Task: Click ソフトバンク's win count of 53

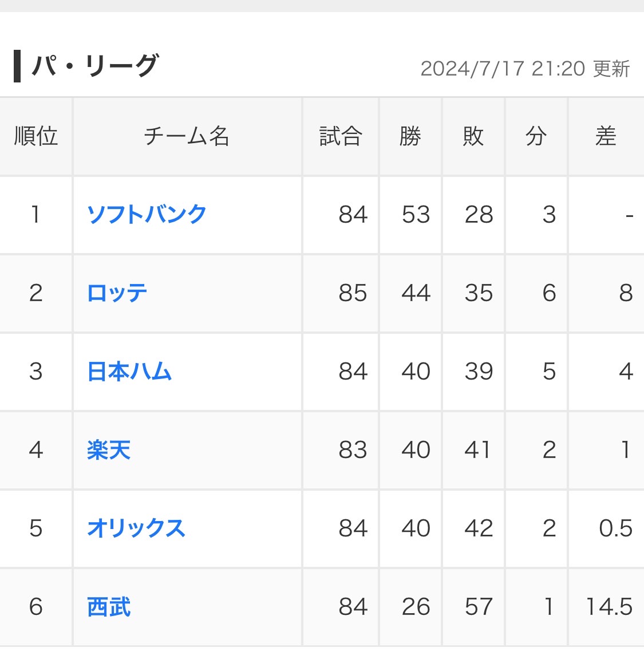Action: (416, 215)
